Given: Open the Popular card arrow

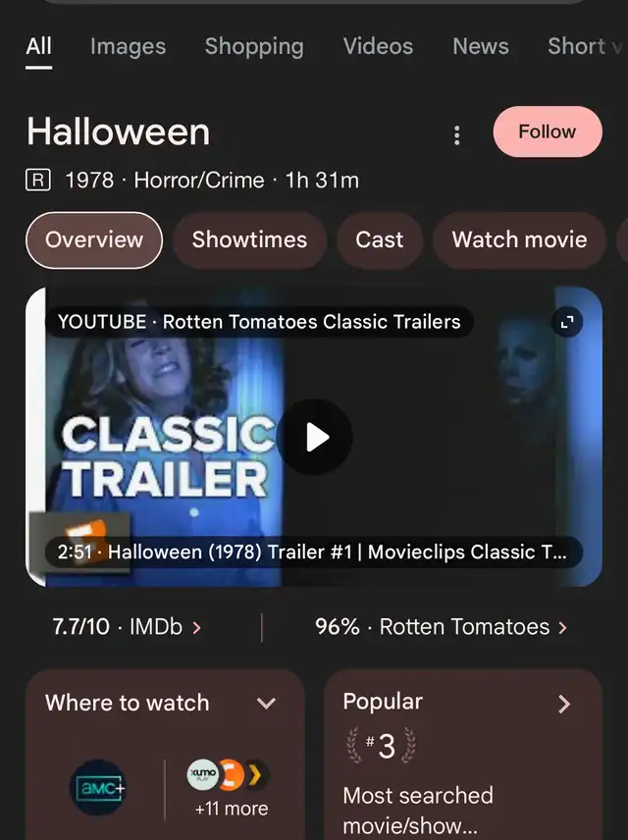Looking at the screenshot, I should 563,704.
